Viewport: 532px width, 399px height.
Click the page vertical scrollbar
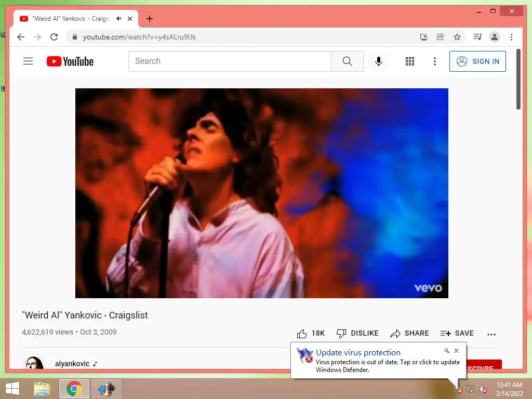[518, 79]
